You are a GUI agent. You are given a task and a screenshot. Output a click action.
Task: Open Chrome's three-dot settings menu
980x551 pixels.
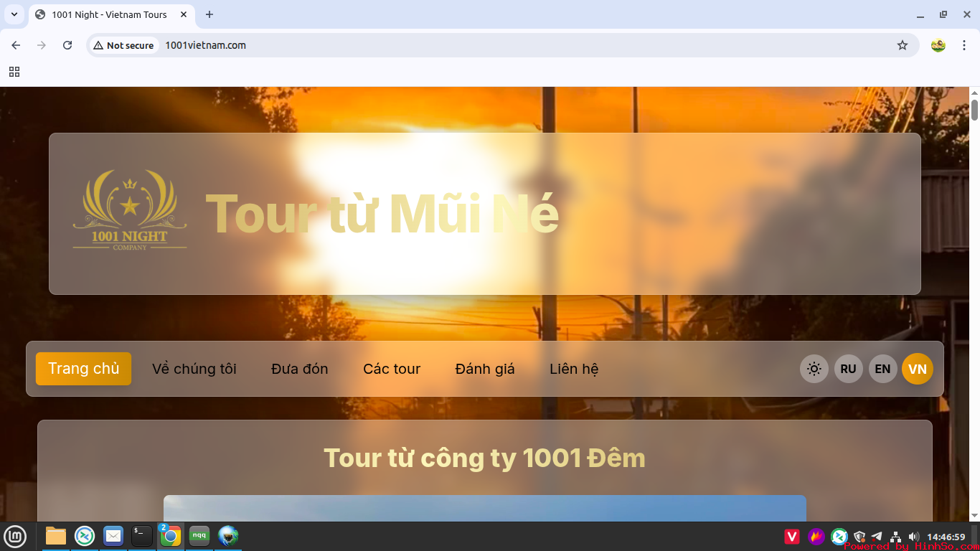click(964, 44)
